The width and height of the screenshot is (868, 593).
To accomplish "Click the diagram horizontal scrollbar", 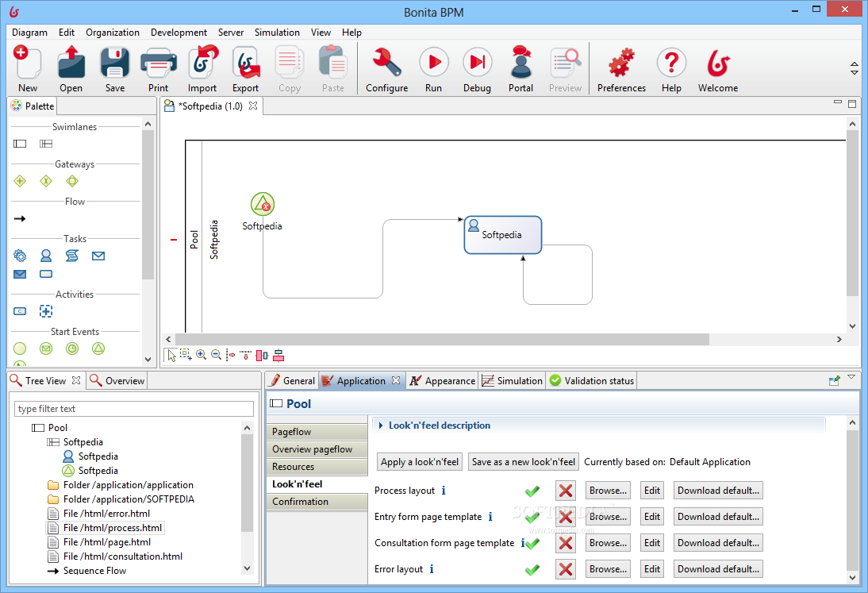I will (442, 339).
